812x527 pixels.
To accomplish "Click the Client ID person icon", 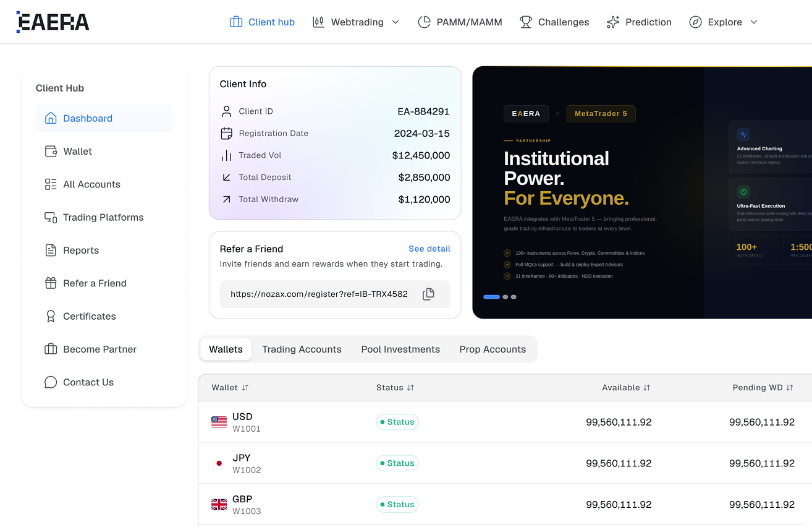I will (x=226, y=111).
